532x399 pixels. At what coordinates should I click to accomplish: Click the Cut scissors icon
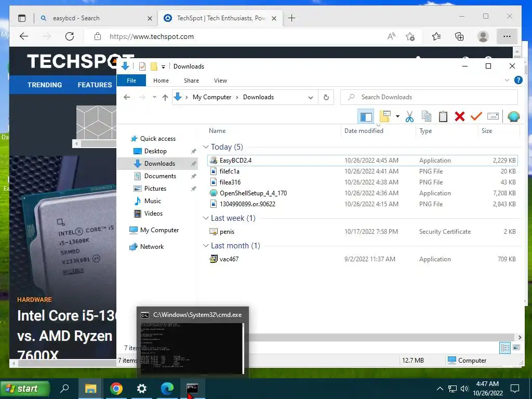(409, 117)
